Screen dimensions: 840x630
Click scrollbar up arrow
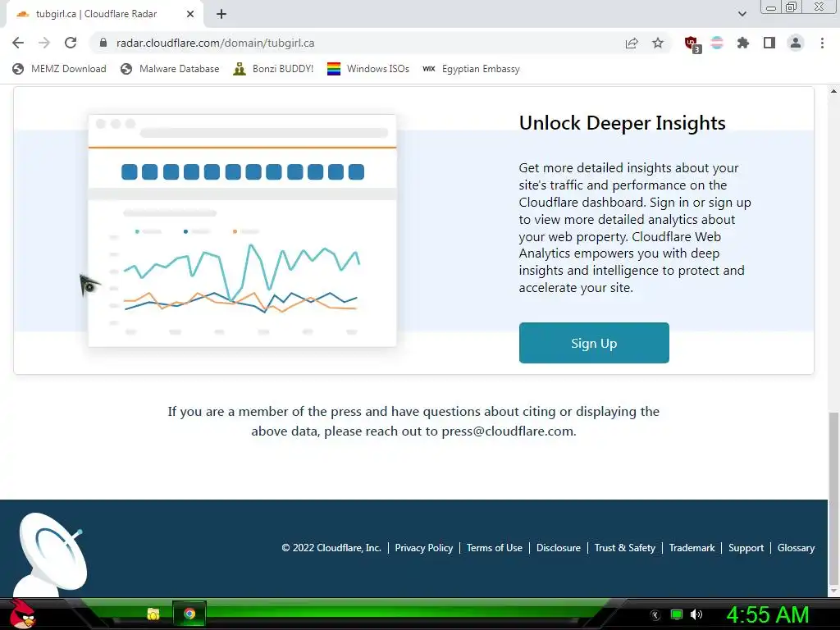[x=833, y=91]
